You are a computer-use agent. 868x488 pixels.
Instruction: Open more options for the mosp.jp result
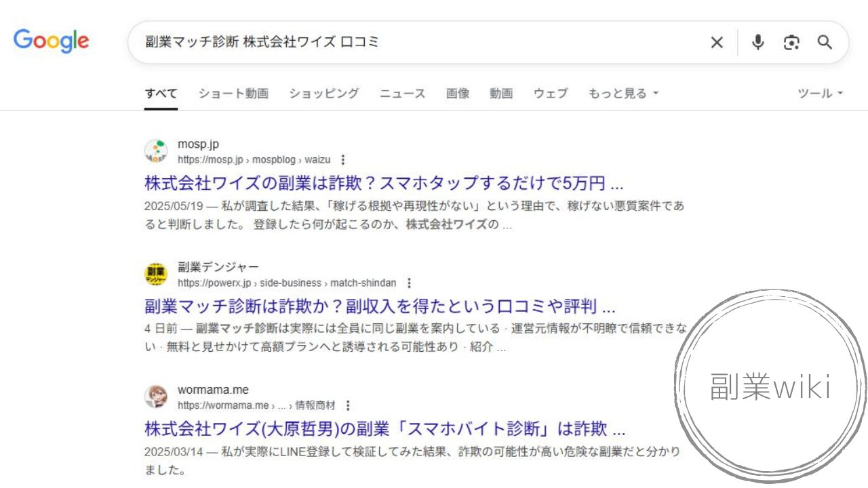342,160
